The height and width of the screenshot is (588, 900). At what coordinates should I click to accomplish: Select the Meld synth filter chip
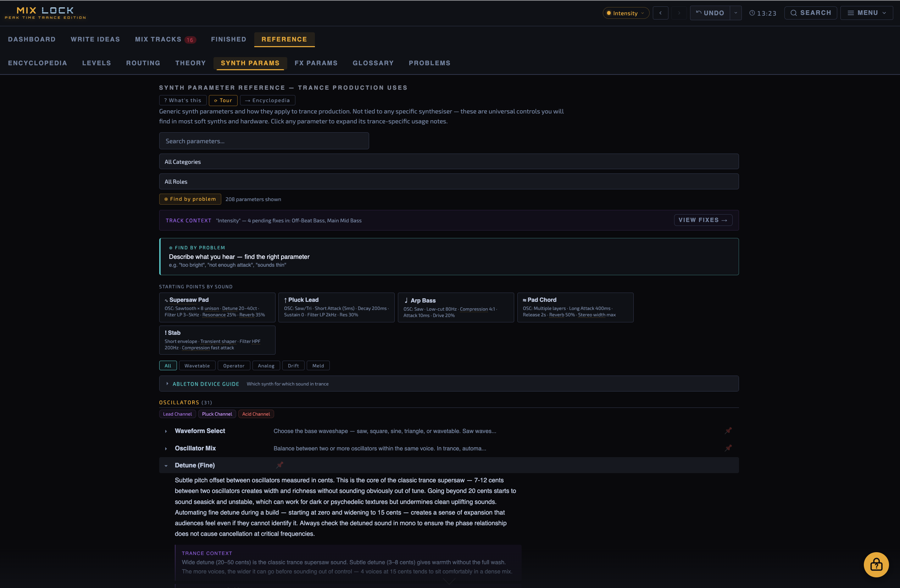click(318, 365)
